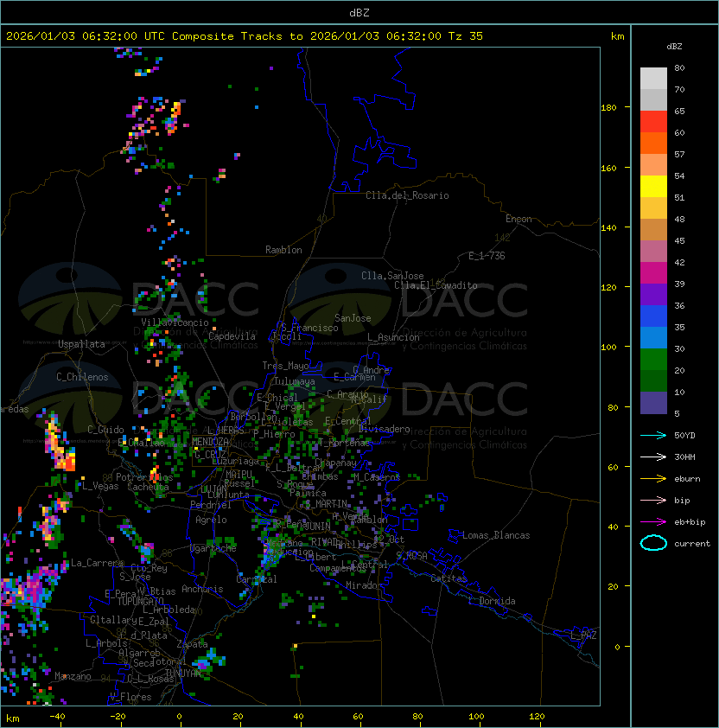Select the 'G_CRUZ' map label
719x728 pixels.
click(x=210, y=455)
